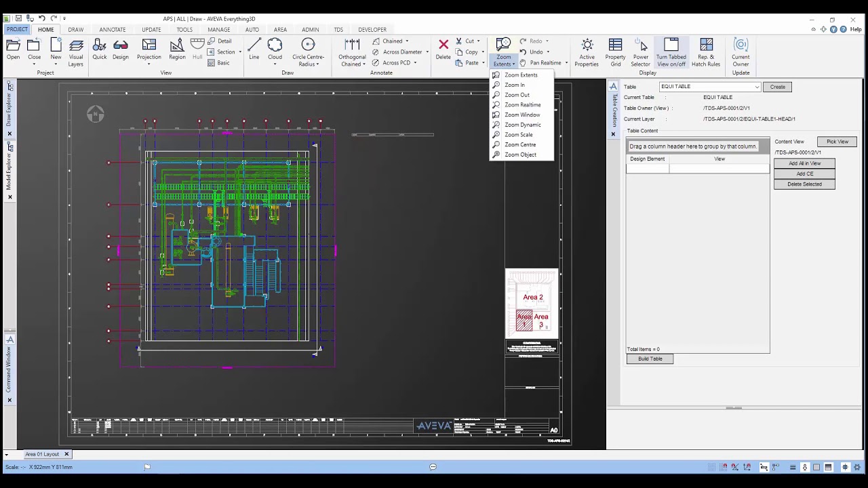Click the Design Element column header
Viewport: 868px width, 488px height.
[x=648, y=159]
